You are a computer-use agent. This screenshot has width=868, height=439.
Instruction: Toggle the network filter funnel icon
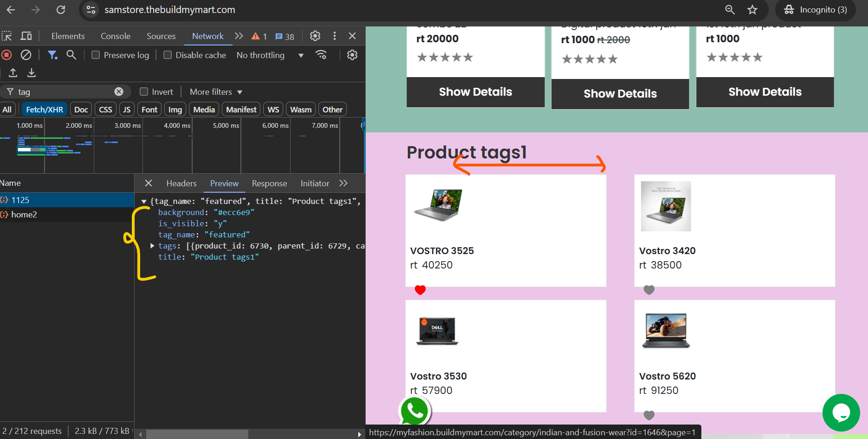[x=52, y=55]
